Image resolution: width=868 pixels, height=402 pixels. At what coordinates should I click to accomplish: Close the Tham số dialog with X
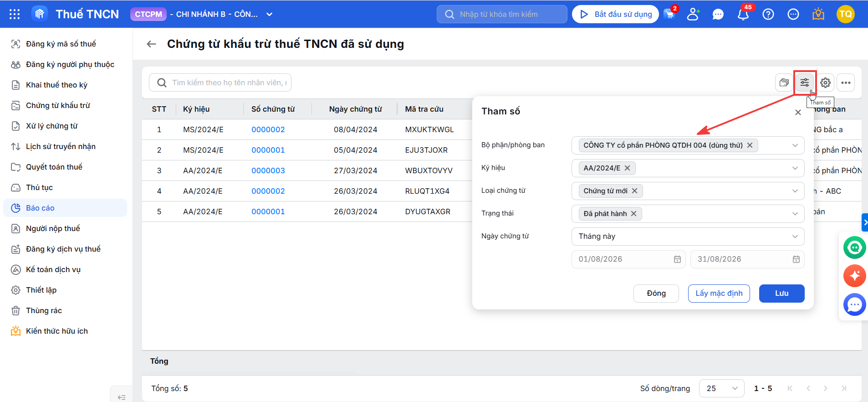[x=798, y=112]
